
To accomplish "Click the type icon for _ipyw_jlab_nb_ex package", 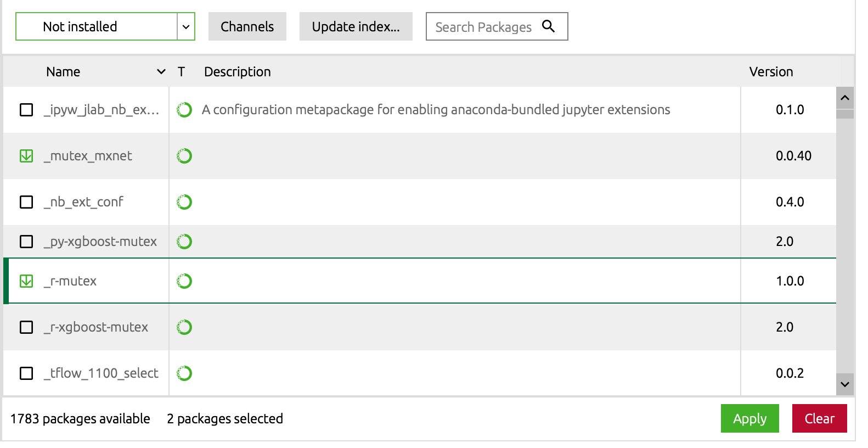I will [x=184, y=110].
